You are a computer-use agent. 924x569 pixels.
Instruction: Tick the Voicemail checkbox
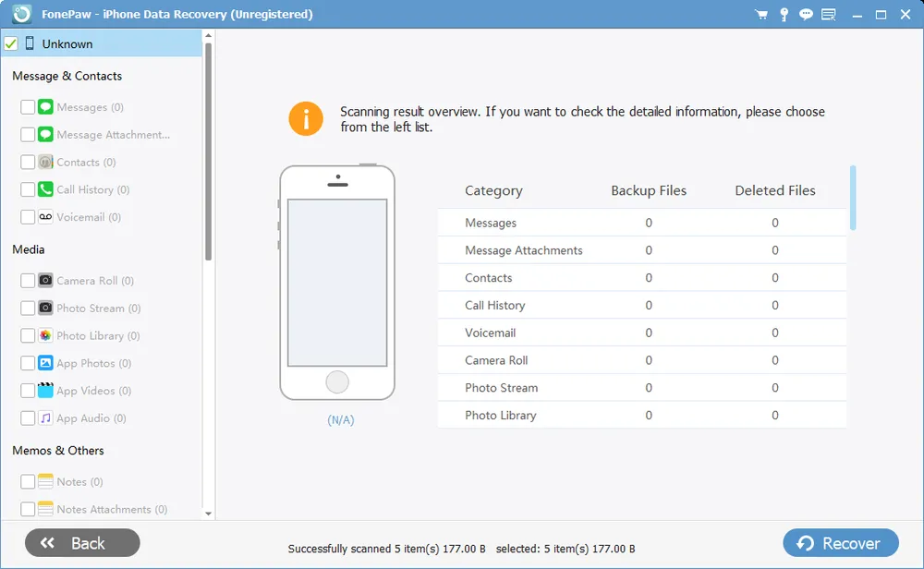pos(28,217)
